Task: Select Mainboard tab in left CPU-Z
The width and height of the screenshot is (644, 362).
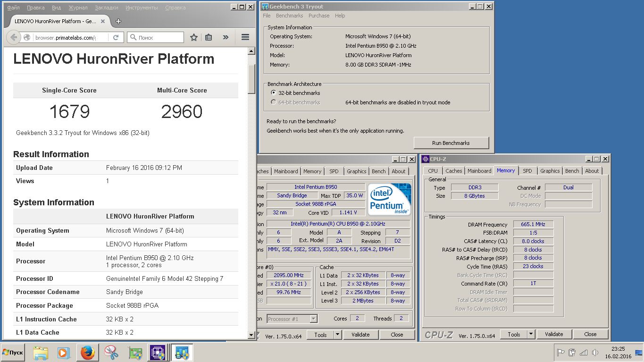Action: 286,171
